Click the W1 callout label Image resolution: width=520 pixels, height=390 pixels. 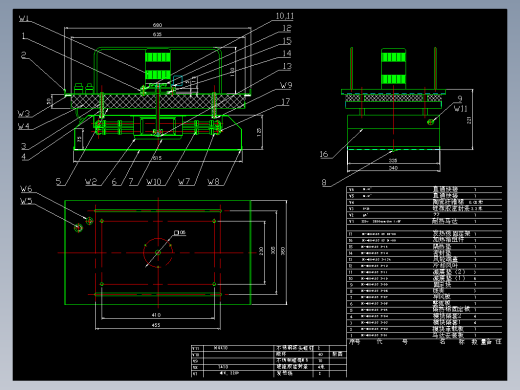point(24,18)
